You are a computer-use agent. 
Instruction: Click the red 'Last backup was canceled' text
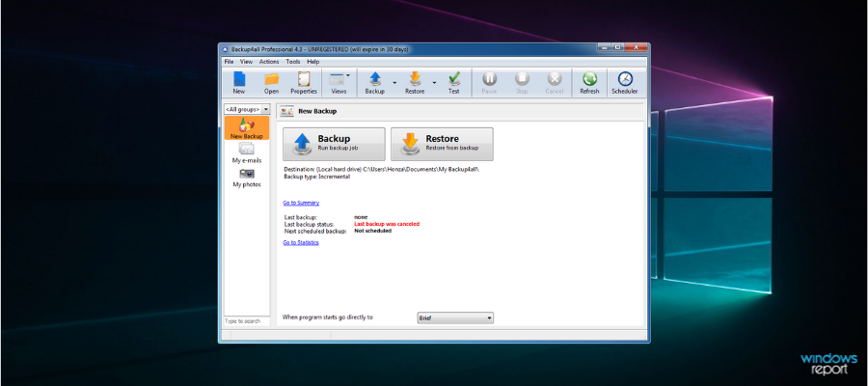coord(387,224)
